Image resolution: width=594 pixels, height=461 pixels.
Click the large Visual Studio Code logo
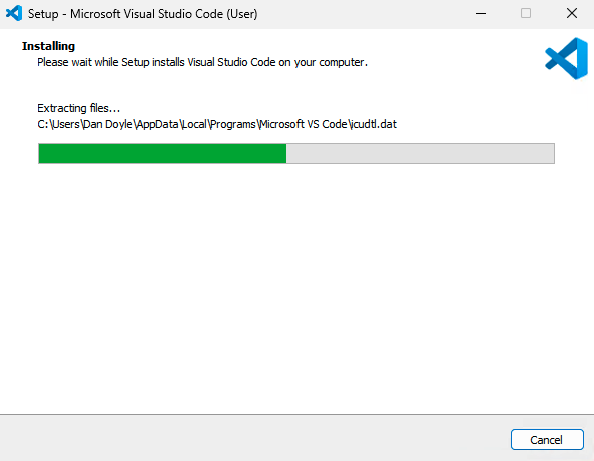coord(566,58)
